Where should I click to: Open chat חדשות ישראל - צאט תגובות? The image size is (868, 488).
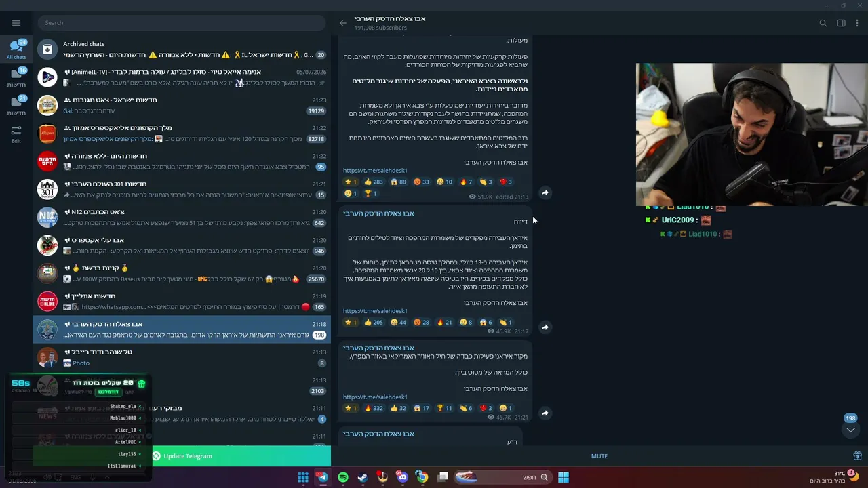[182, 105]
